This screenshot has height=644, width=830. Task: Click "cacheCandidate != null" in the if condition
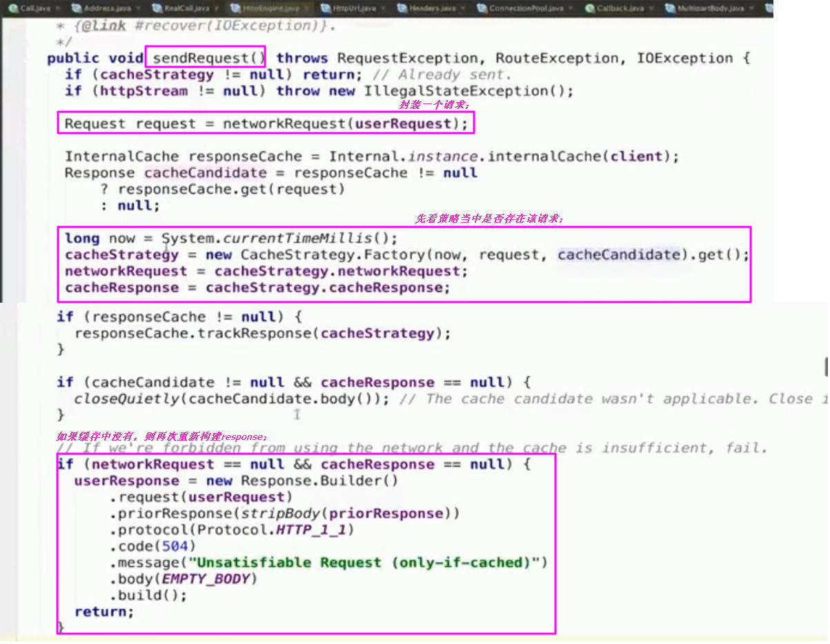tap(188, 383)
